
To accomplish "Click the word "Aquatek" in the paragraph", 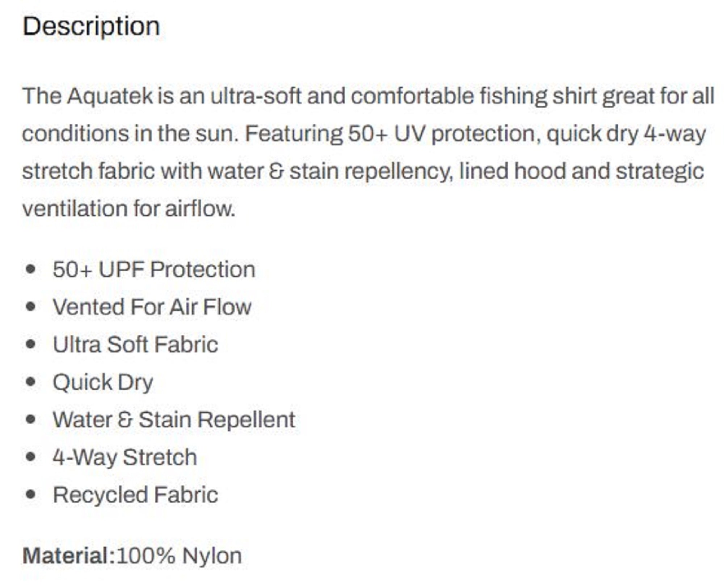I will (x=110, y=96).
